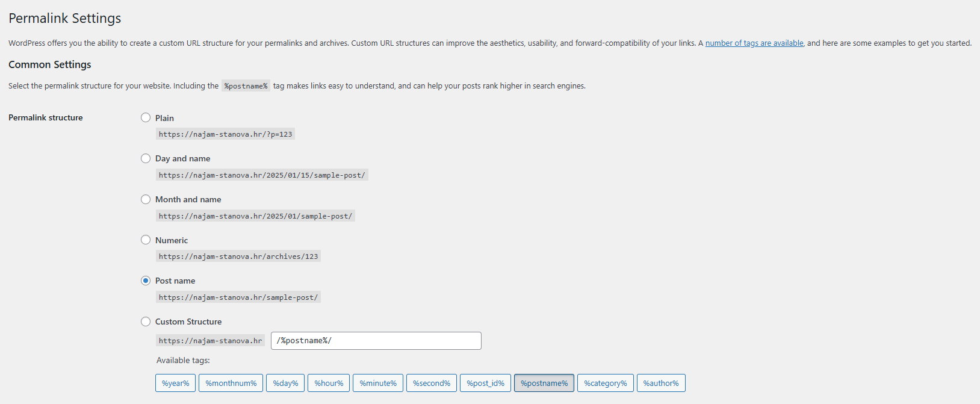
Task: Select the Post name radio button
Action: 146,281
